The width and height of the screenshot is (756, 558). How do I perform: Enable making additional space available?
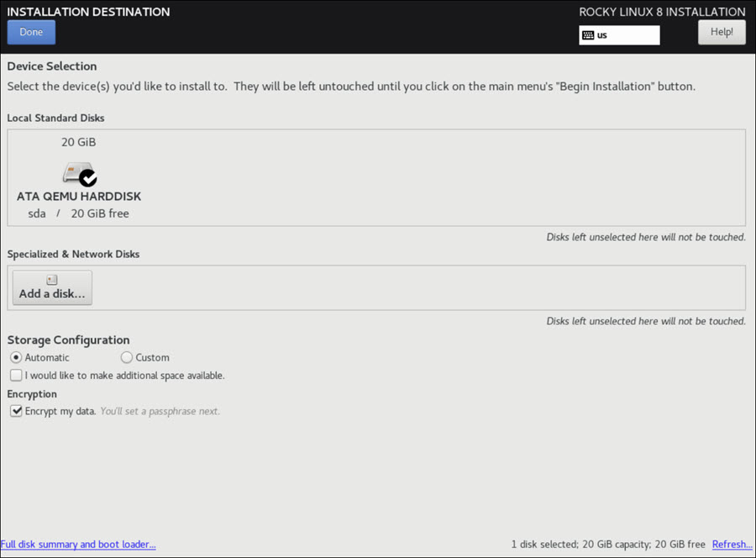click(15, 375)
